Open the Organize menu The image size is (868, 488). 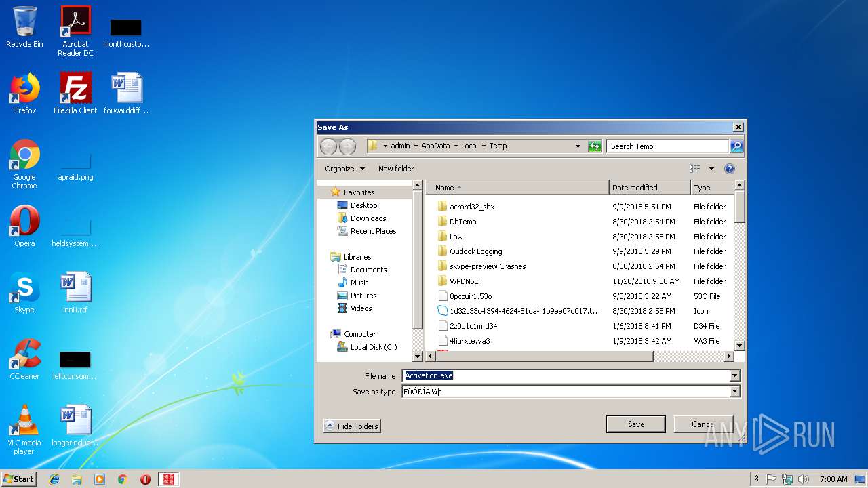tap(344, 169)
